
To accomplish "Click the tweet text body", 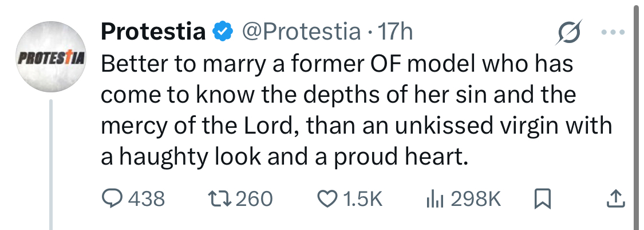I will tap(338, 110).
